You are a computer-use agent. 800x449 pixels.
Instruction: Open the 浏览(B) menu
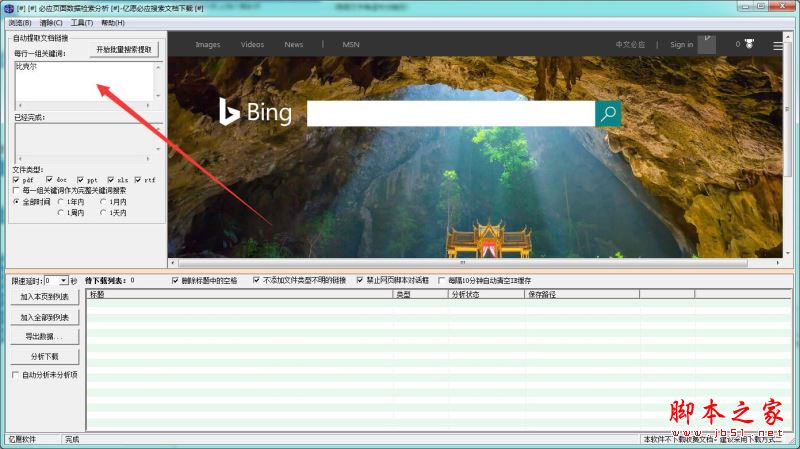point(20,23)
